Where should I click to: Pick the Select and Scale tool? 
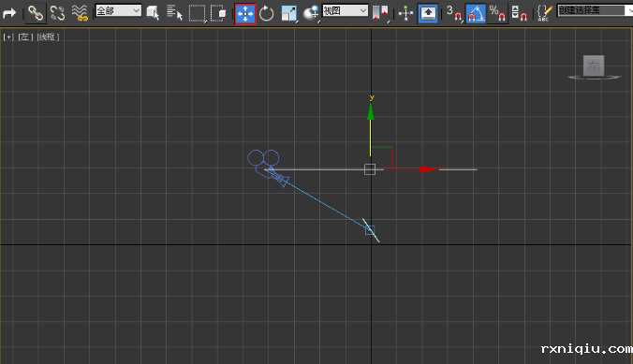[x=289, y=14]
